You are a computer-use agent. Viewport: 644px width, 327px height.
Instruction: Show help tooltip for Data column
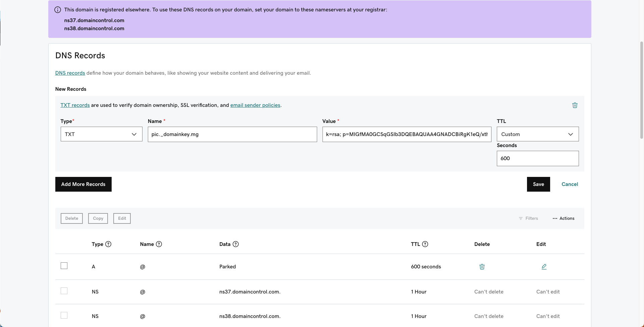(x=236, y=244)
